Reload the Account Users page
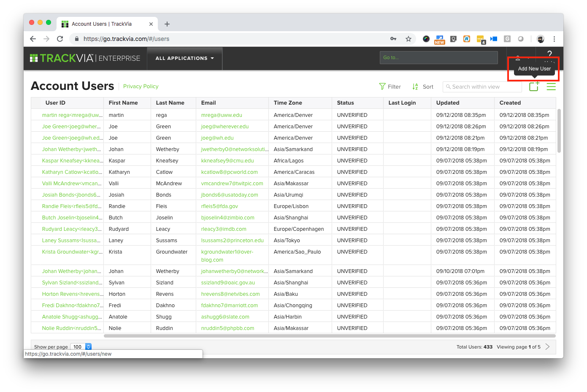Screen dimensions: 587x392 60,39
